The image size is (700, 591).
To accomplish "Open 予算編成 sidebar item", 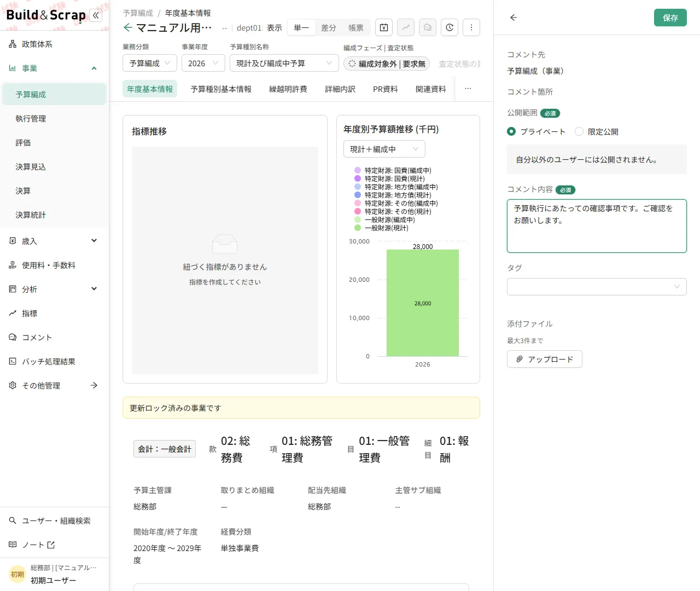I will click(54, 94).
